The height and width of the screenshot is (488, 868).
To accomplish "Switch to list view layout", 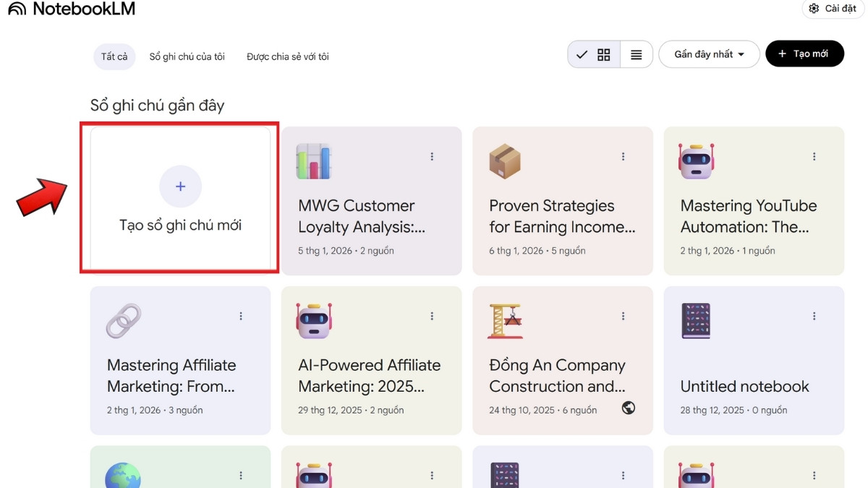I will pos(637,55).
